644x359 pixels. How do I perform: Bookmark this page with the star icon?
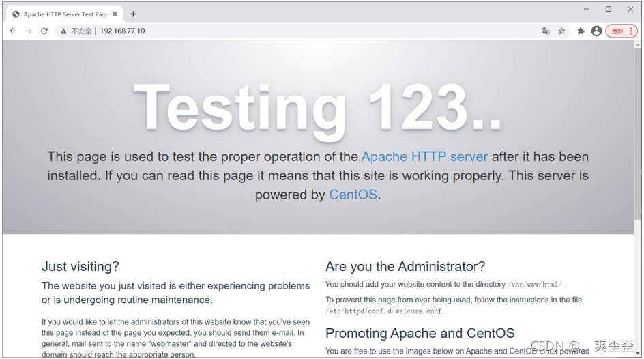coord(561,31)
